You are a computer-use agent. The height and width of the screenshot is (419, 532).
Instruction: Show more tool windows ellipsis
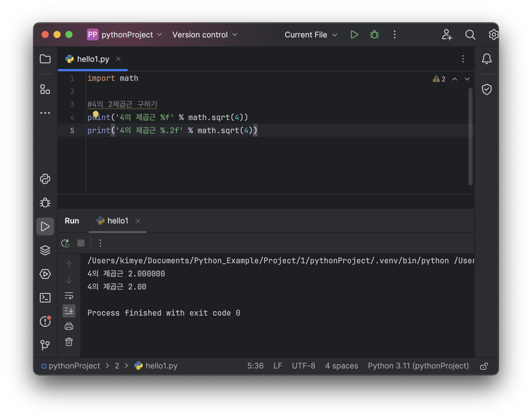click(x=45, y=113)
